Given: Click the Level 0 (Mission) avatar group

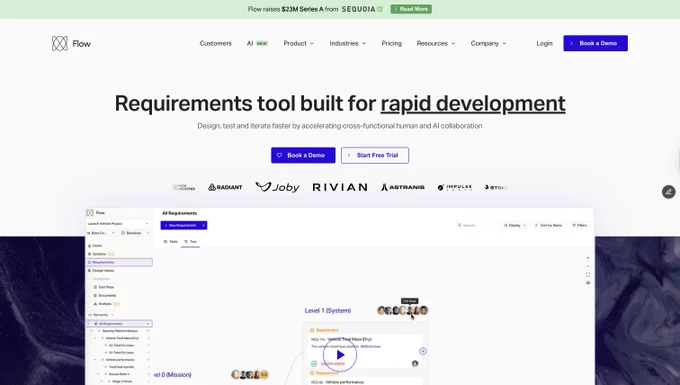Looking at the screenshot, I should (250, 375).
